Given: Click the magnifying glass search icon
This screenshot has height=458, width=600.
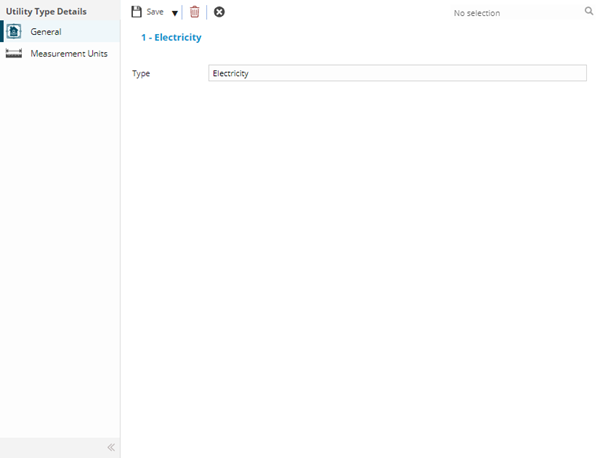Looking at the screenshot, I should coord(589,12).
